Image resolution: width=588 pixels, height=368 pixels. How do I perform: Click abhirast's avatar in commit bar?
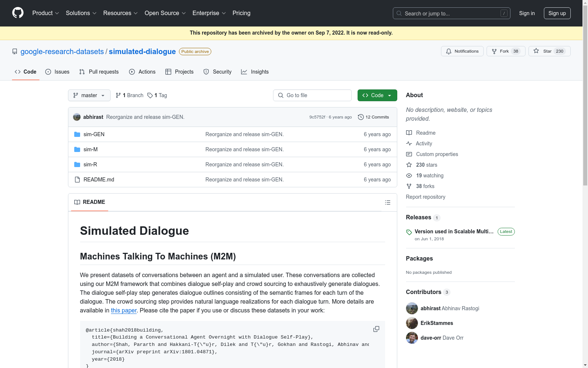77,117
